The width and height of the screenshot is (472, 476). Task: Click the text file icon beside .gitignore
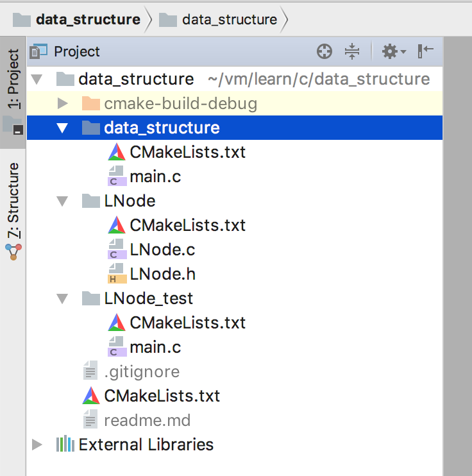91,370
